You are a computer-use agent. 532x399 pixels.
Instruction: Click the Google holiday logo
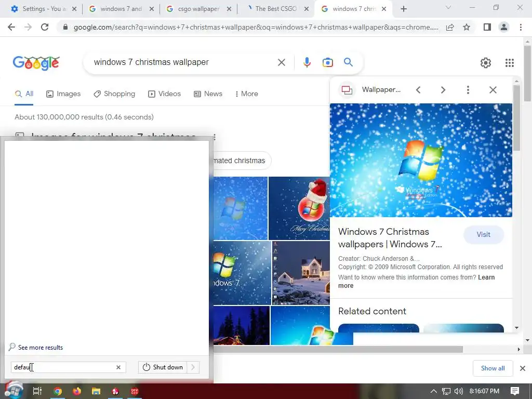(x=36, y=63)
